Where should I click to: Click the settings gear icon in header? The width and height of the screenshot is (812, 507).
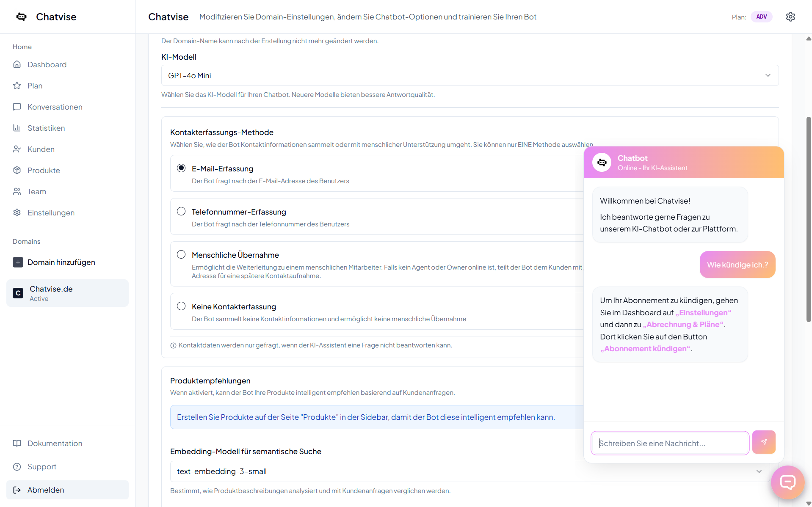point(790,17)
